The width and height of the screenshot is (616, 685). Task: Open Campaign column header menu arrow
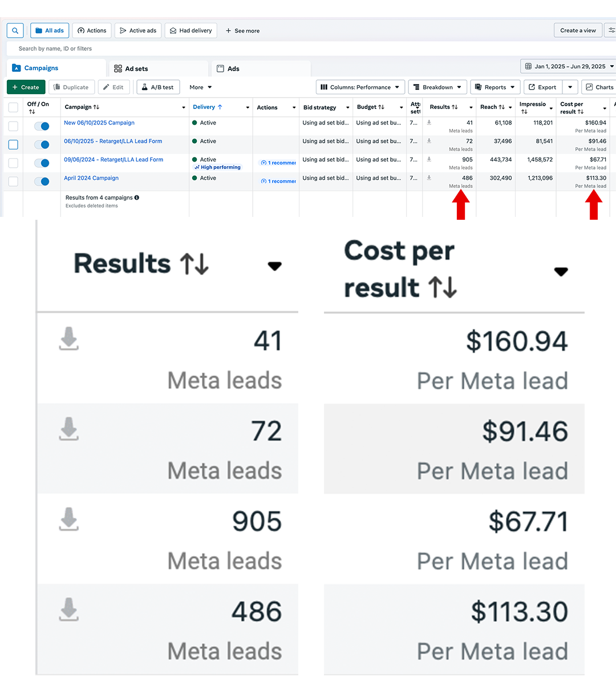pyautogui.click(x=183, y=107)
